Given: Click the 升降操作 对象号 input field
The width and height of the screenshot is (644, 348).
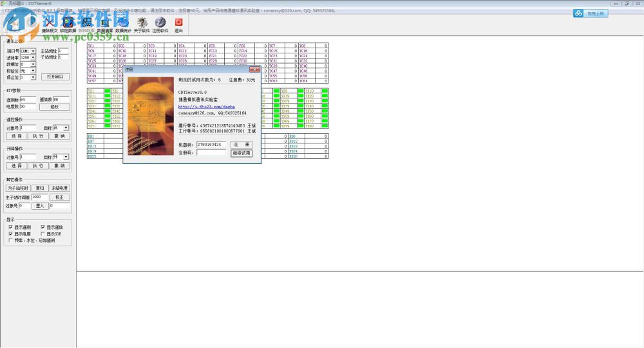Looking at the screenshot, I should tap(28, 157).
